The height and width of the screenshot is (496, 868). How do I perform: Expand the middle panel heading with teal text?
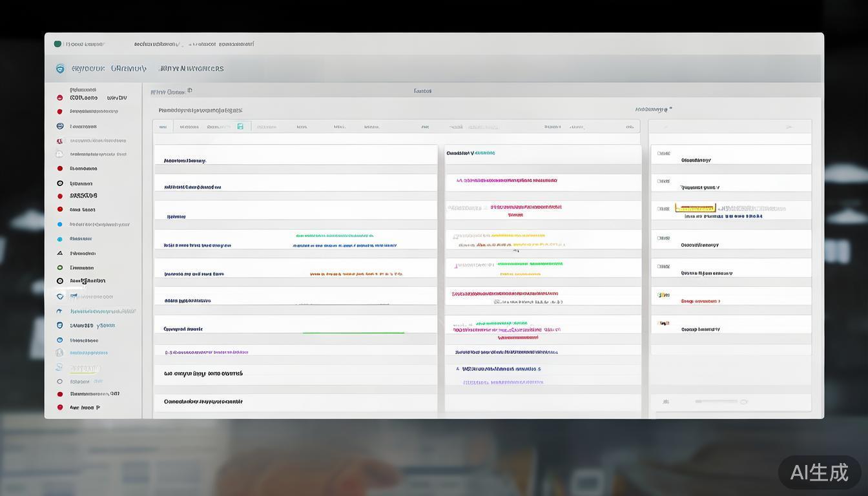coord(471,153)
